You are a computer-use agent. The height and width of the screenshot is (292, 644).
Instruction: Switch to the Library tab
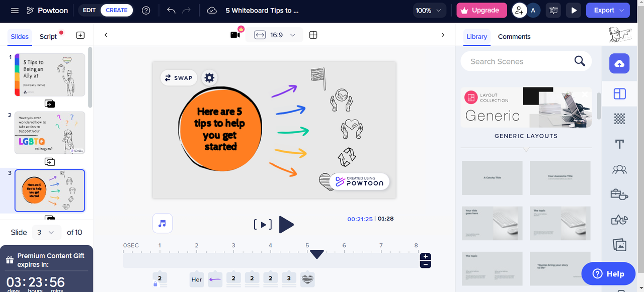[477, 37]
